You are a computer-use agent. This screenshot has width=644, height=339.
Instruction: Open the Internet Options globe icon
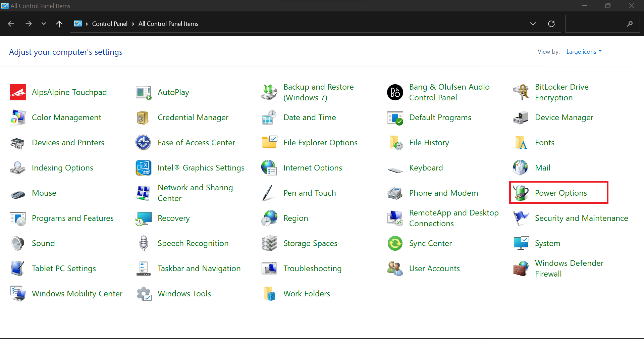tap(269, 168)
